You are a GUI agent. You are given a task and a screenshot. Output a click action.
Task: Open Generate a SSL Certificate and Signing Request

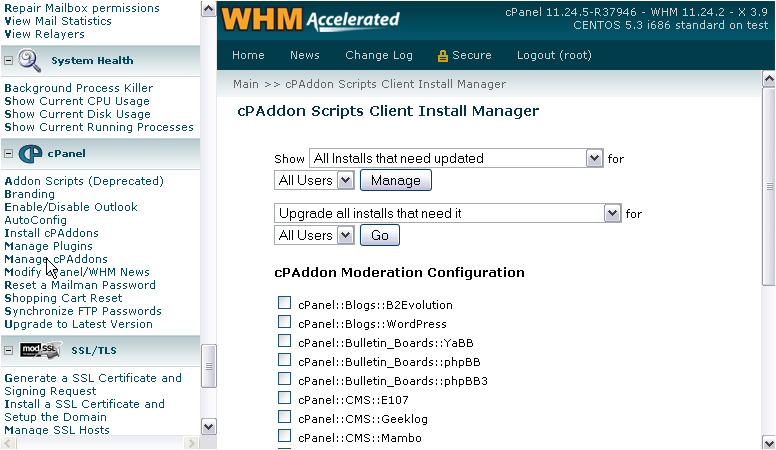point(93,385)
